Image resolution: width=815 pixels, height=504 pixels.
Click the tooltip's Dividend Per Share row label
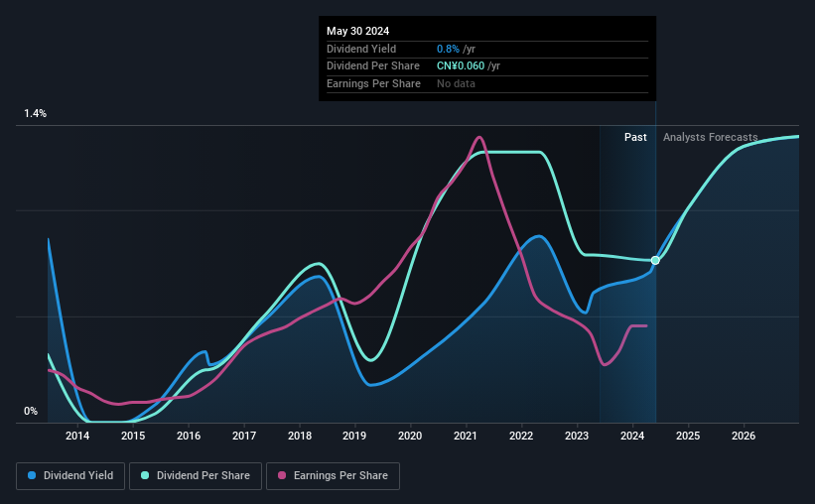(373, 66)
